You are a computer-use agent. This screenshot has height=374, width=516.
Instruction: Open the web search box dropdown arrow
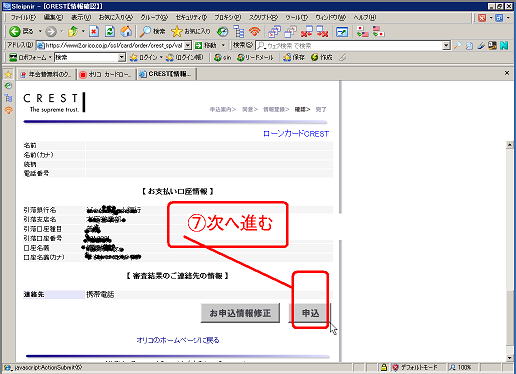pyautogui.click(x=446, y=46)
